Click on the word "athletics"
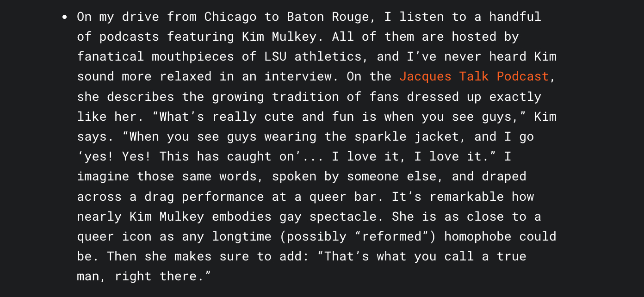Image resolution: width=644 pixels, height=297 pixels. pos(332,56)
